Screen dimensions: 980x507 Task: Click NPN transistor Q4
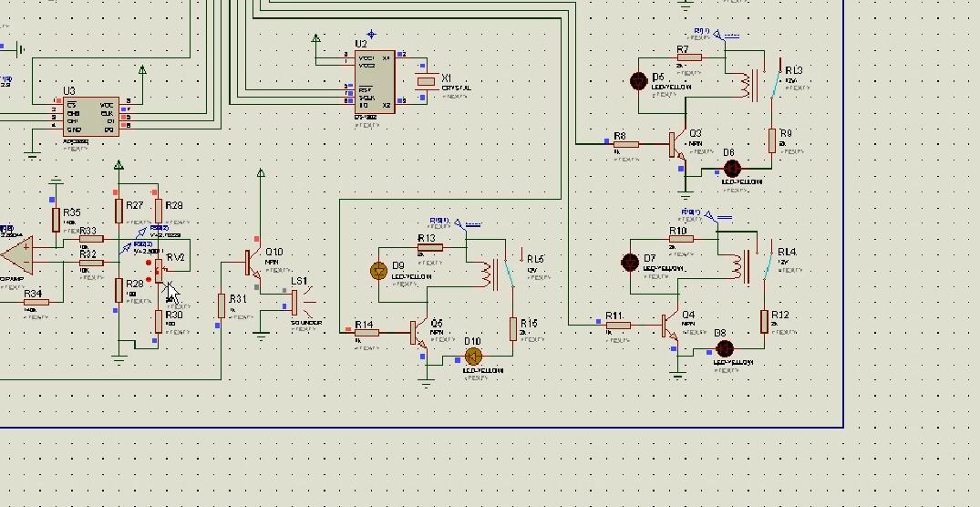click(671, 326)
